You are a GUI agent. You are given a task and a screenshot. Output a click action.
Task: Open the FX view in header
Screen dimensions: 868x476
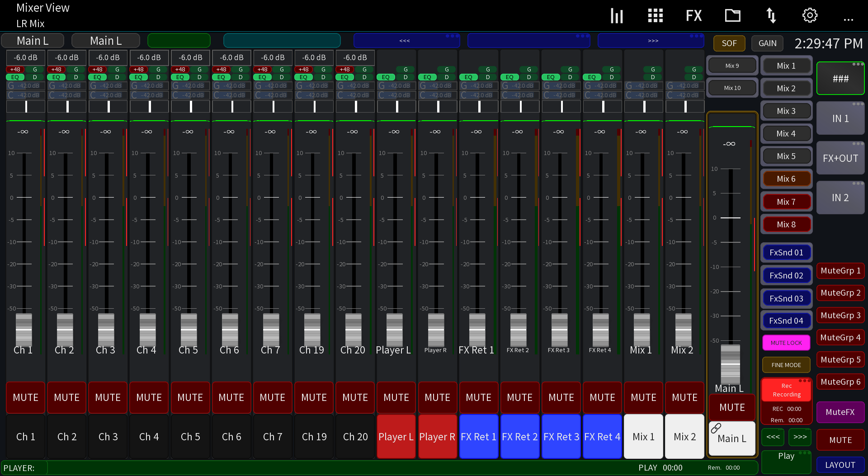(x=693, y=15)
